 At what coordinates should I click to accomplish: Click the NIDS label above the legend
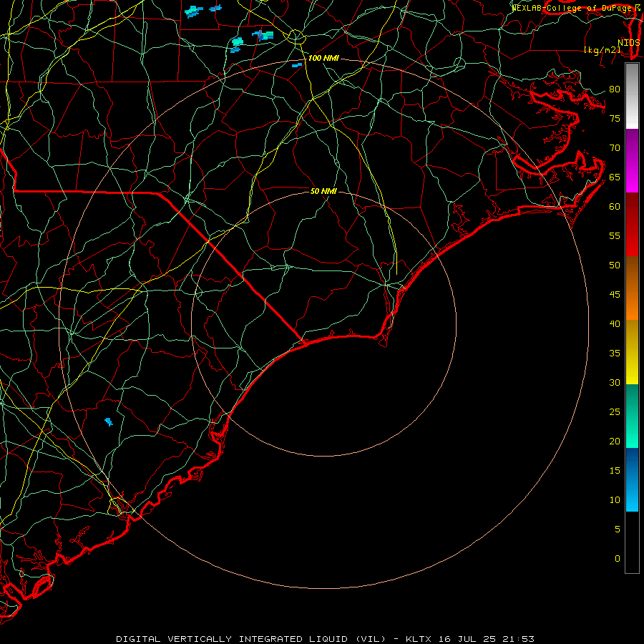tap(628, 42)
